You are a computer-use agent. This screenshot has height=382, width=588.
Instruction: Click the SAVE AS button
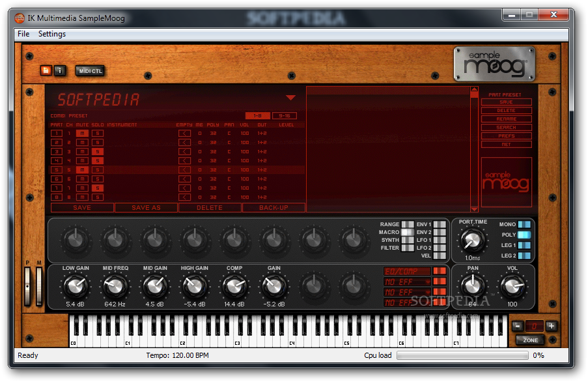tap(146, 207)
